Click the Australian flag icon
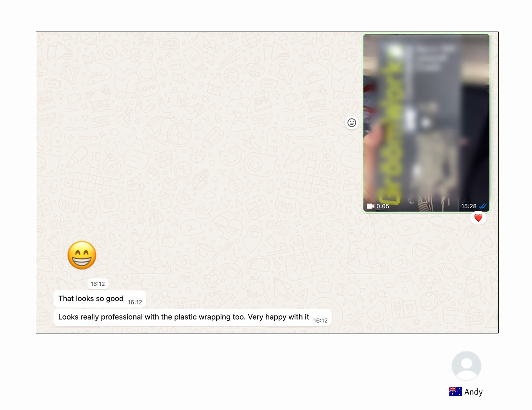The width and height of the screenshot is (532, 410). (455, 392)
